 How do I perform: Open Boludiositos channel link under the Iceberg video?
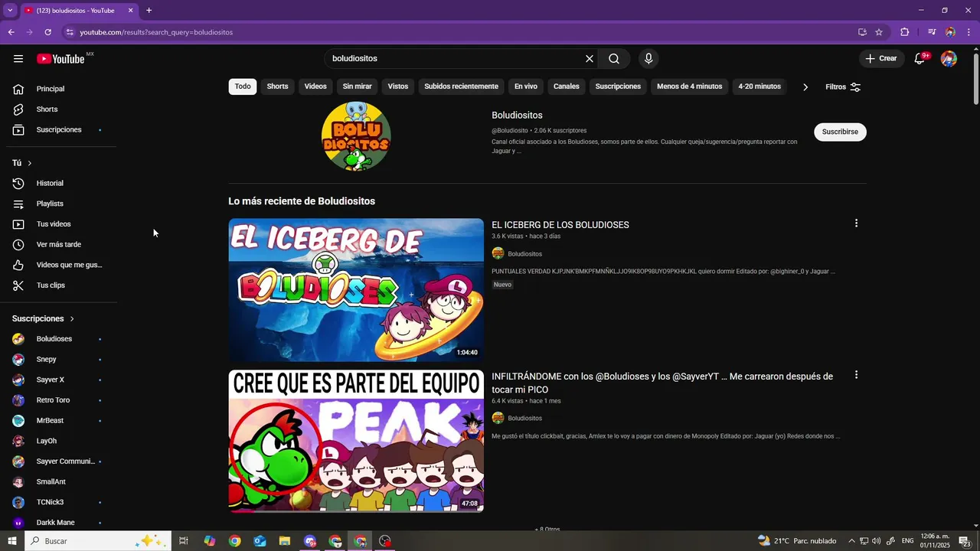524,254
